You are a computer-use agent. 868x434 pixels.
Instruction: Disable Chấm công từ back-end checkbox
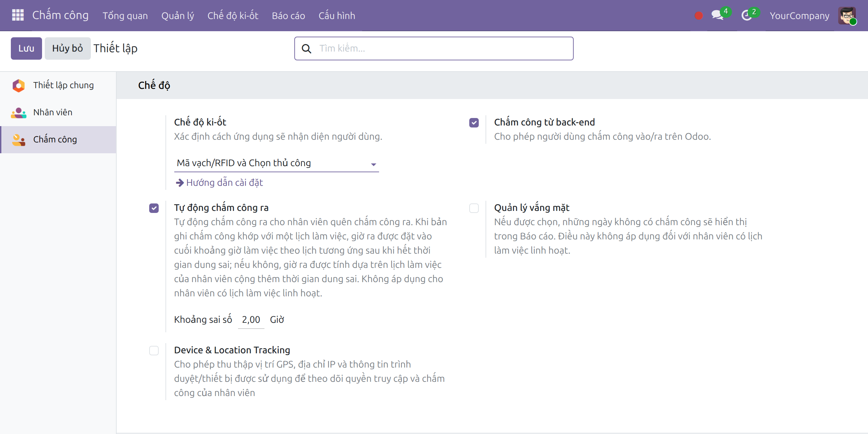coord(474,123)
